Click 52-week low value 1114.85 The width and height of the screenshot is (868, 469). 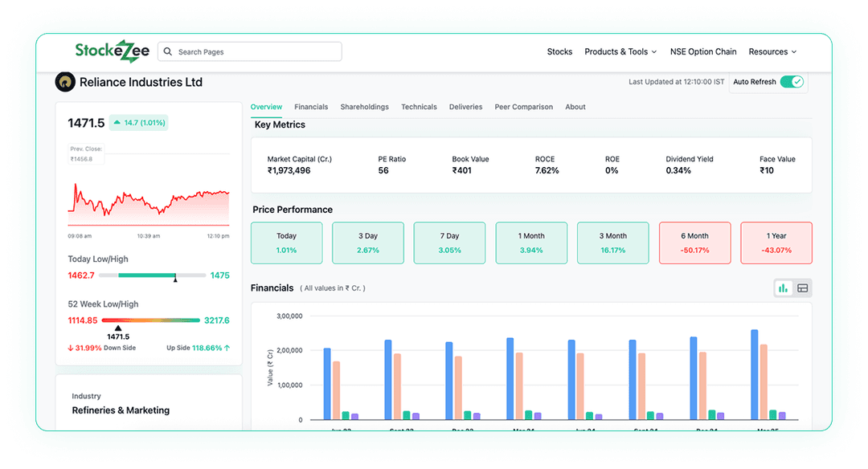click(83, 320)
